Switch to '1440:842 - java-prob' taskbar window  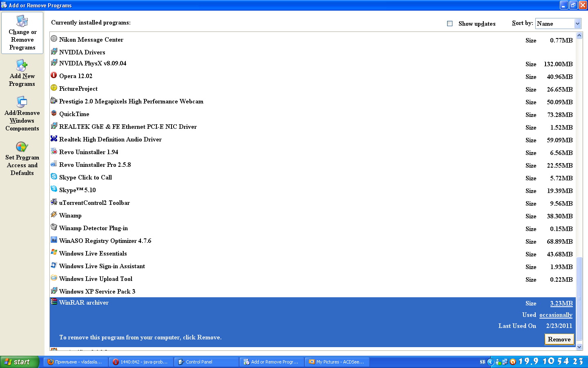point(141,362)
